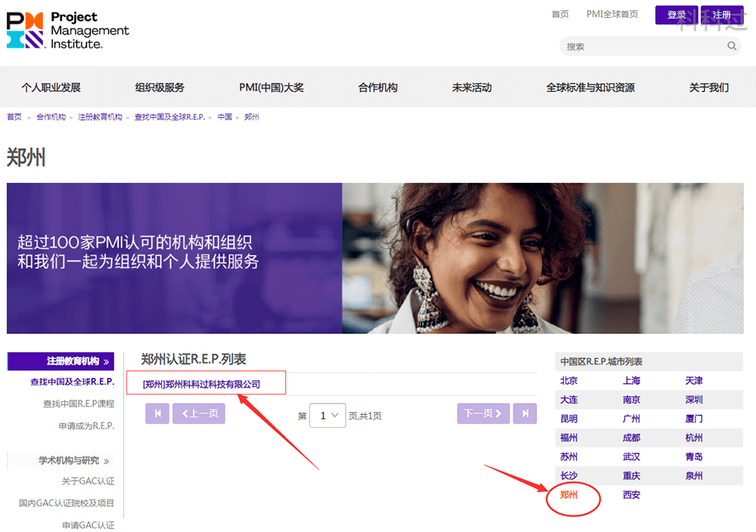Image resolution: width=756 pixels, height=532 pixels.
Task: Click the 上一页 pagination button
Action: click(198, 414)
